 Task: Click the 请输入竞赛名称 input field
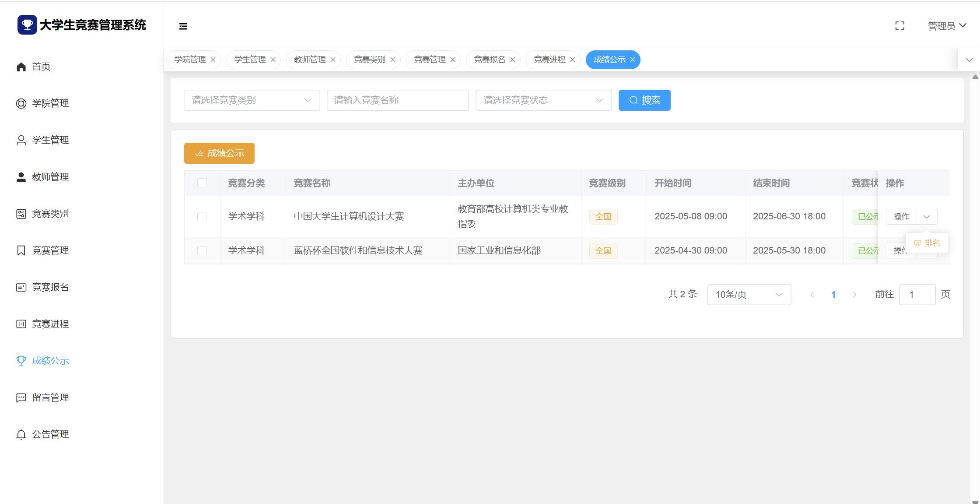pos(397,100)
